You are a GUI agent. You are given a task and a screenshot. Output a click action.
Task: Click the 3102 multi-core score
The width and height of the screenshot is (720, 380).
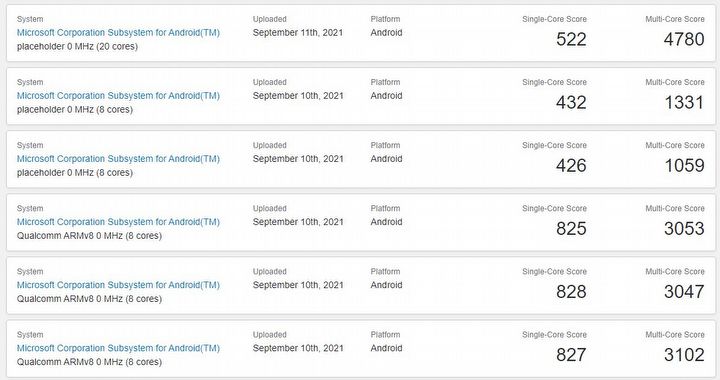click(684, 355)
